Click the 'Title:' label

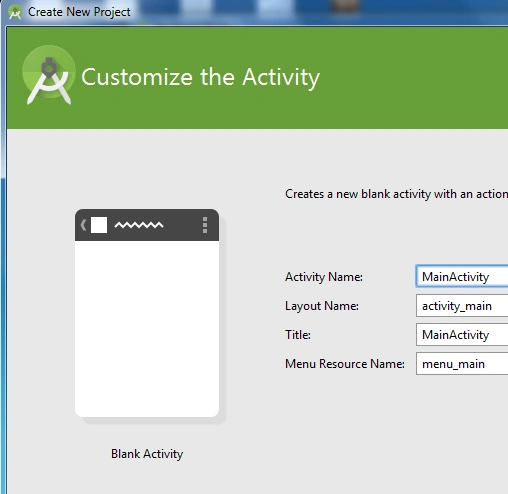click(298, 335)
